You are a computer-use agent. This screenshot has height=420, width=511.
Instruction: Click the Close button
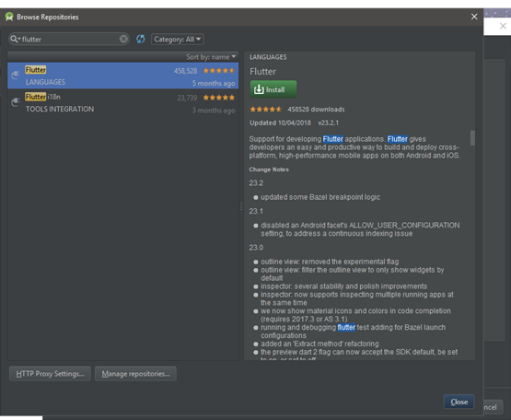pos(459,402)
